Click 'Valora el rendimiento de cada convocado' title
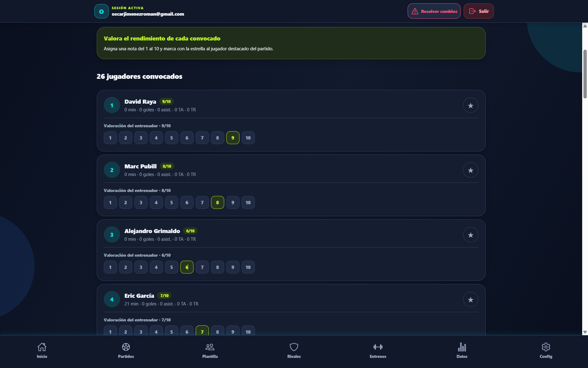The image size is (588, 368). (x=162, y=38)
